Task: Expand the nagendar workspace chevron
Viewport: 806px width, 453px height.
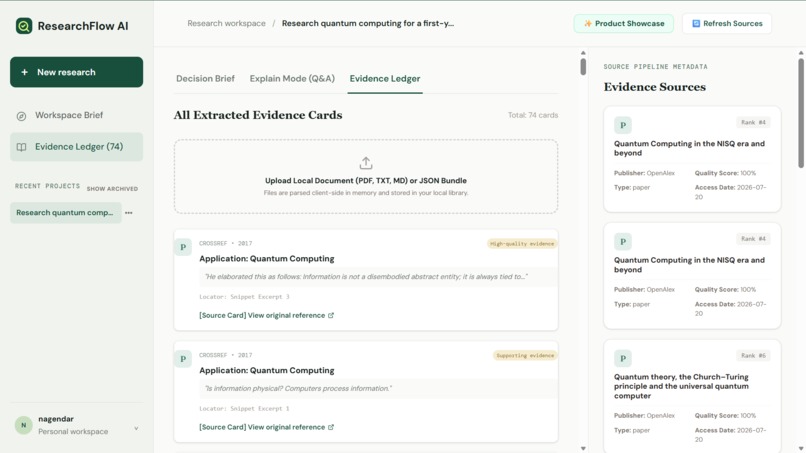Action: (x=136, y=428)
